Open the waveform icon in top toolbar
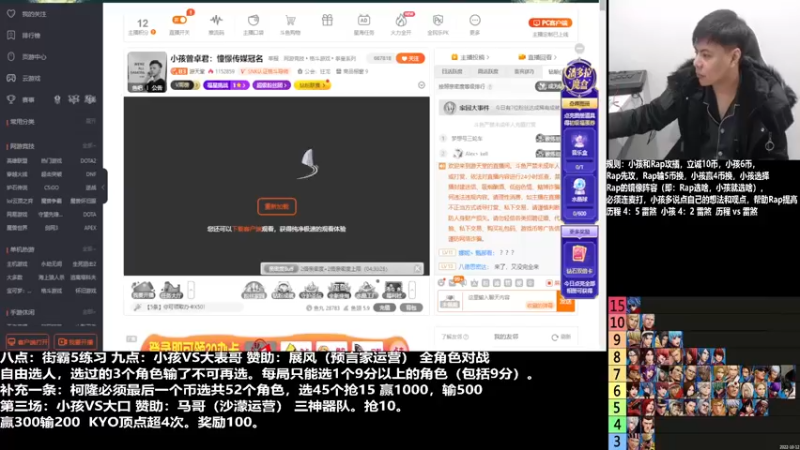The width and height of the screenshot is (800, 450). pyautogui.click(x=216, y=20)
